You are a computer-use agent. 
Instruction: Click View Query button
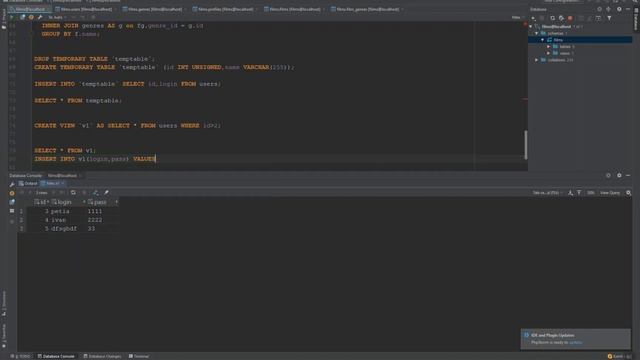[610, 193]
